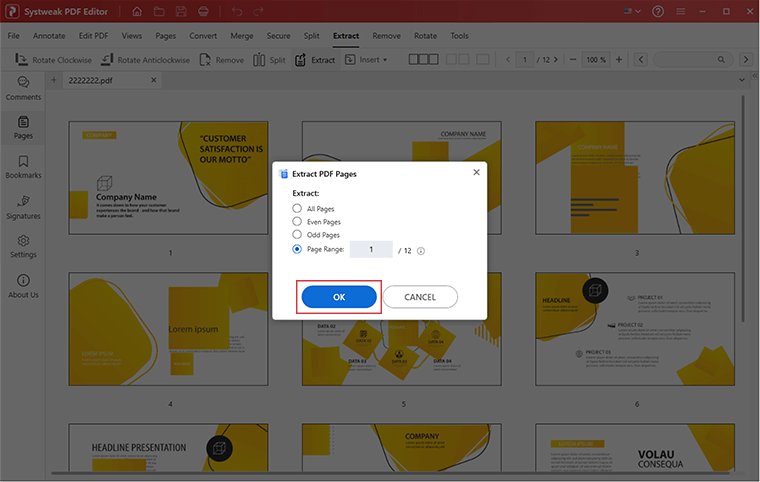Select page 3 thumbnail
The image size is (760, 482).
coord(635,178)
